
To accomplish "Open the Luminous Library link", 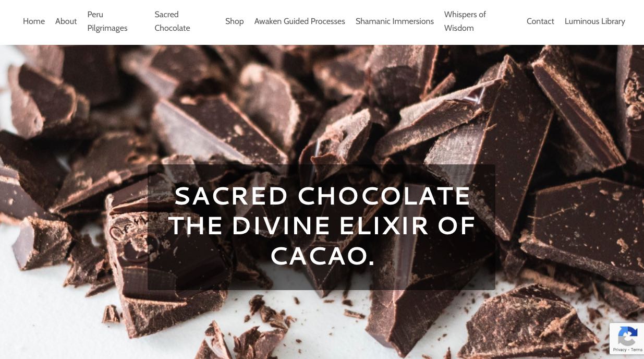I will 595,21.
